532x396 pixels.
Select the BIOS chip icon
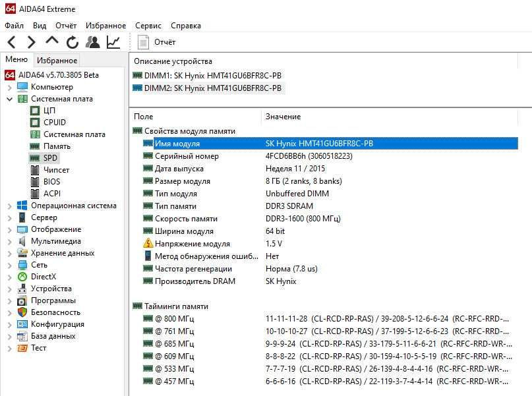point(35,182)
